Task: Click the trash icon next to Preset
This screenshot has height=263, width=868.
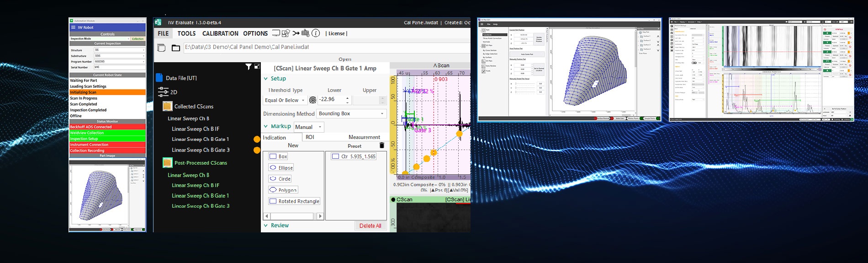Action: pos(382,145)
